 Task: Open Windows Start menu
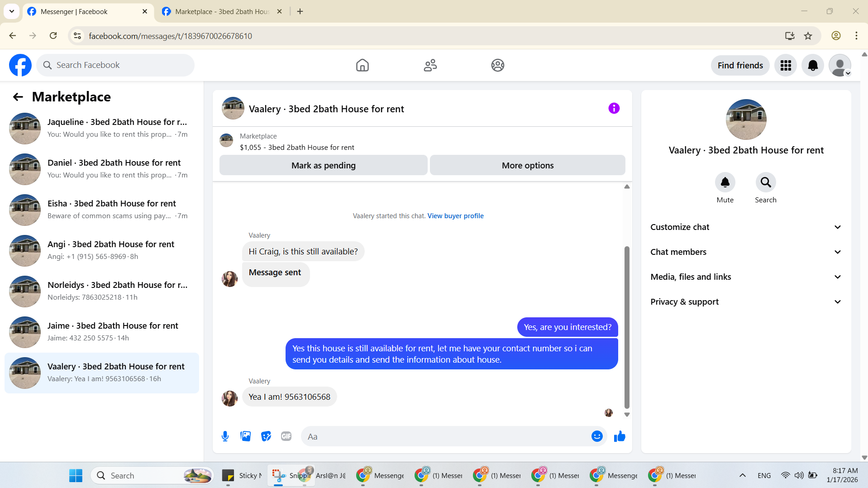coord(76,475)
